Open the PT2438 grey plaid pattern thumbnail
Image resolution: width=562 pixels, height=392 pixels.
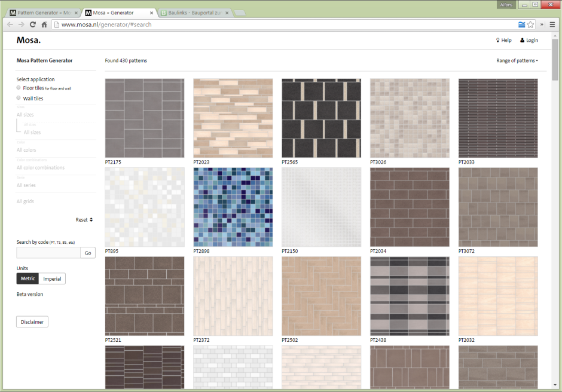(x=410, y=296)
